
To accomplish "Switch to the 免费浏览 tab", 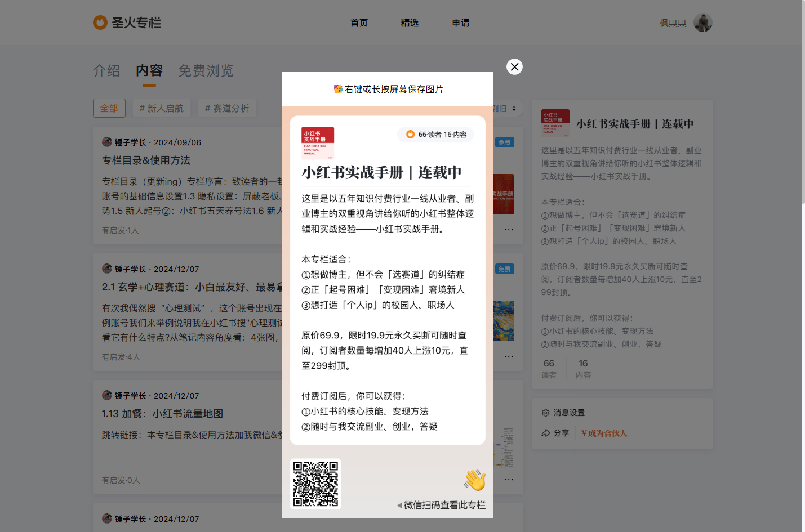I will point(206,71).
